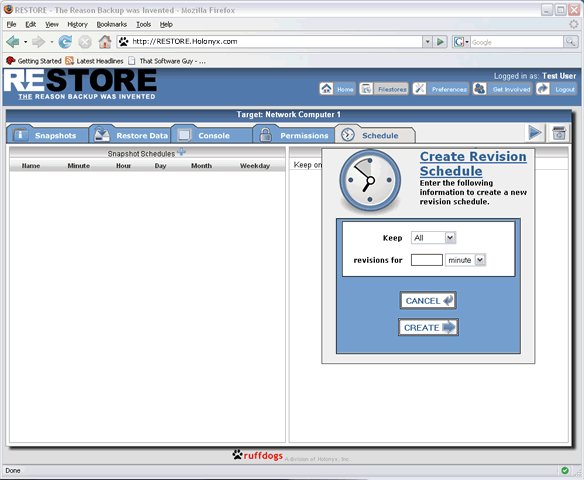The image size is (584, 480).
Task: Click the Weekday column header
Action: pyautogui.click(x=255, y=166)
